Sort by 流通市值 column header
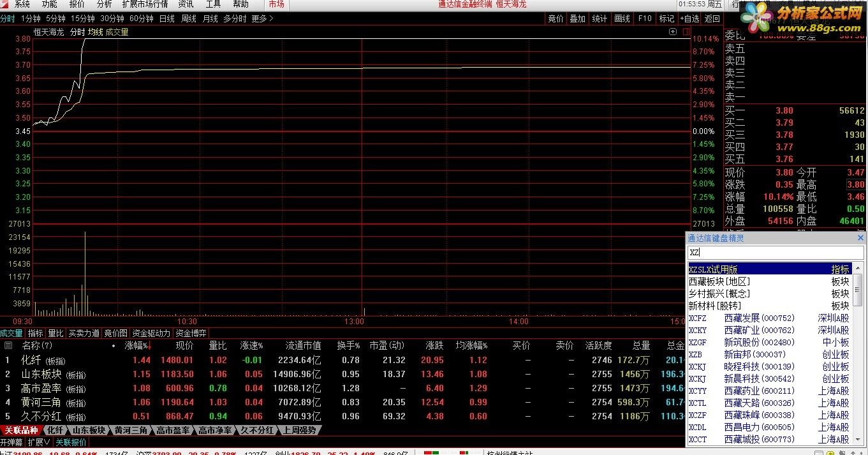The height and width of the screenshot is (455, 868). coord(303,345)
